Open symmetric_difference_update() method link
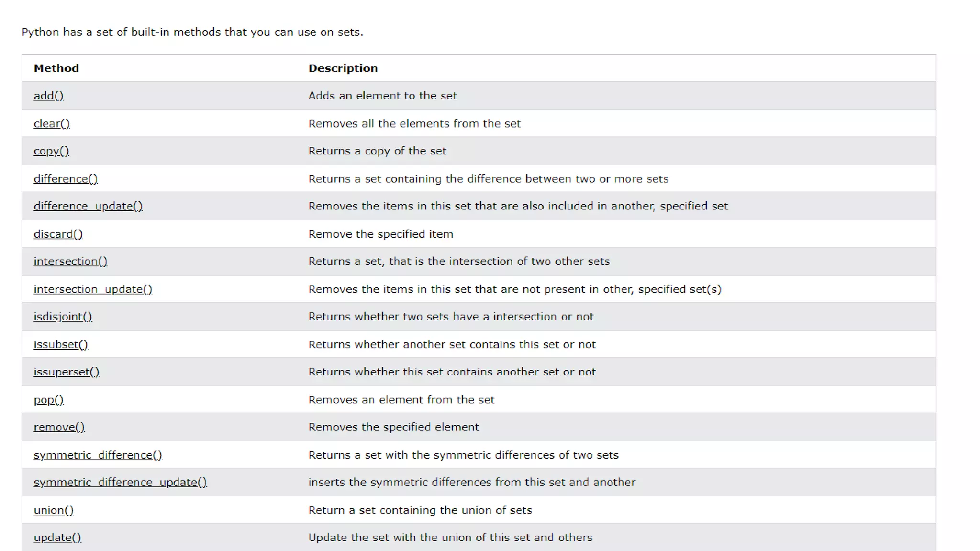980x551 pixels. point(120,483)
